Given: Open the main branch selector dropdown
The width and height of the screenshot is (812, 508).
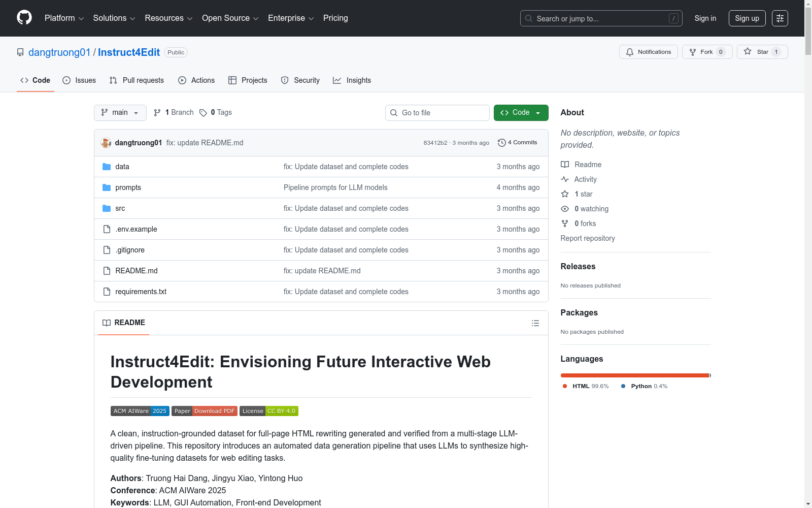Looking at the screenshot, I should (x=120, y=113).
